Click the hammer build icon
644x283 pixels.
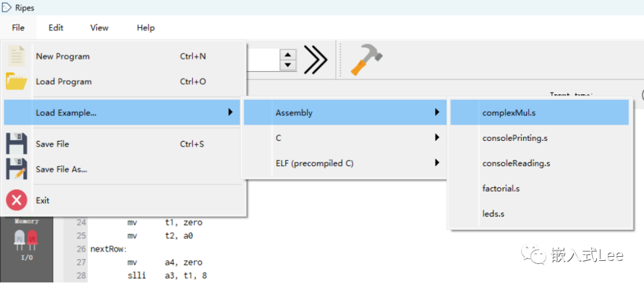click(x=366, y=59)
